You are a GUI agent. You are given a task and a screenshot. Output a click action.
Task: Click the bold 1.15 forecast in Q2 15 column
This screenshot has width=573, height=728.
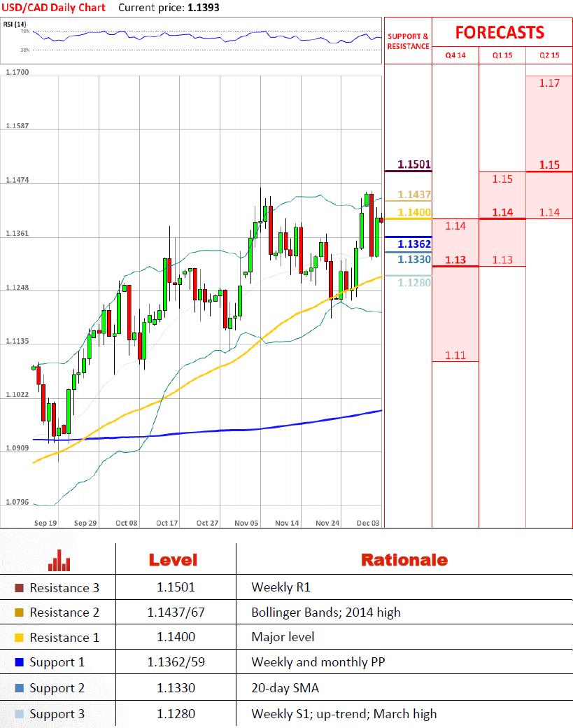pos(549,164)
